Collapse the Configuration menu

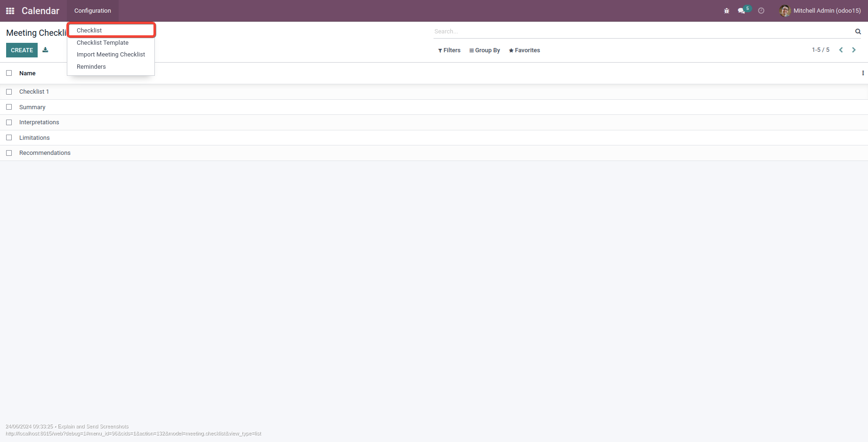[x=93, y=11]
